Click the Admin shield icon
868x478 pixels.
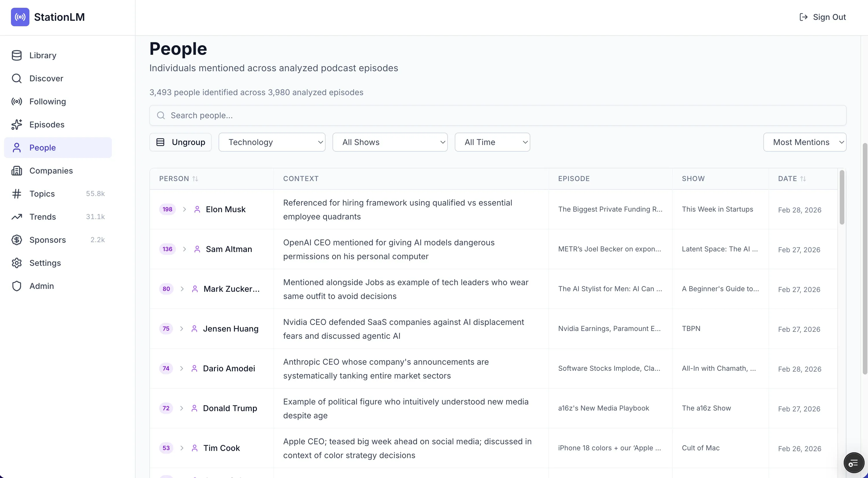(17, 286)
